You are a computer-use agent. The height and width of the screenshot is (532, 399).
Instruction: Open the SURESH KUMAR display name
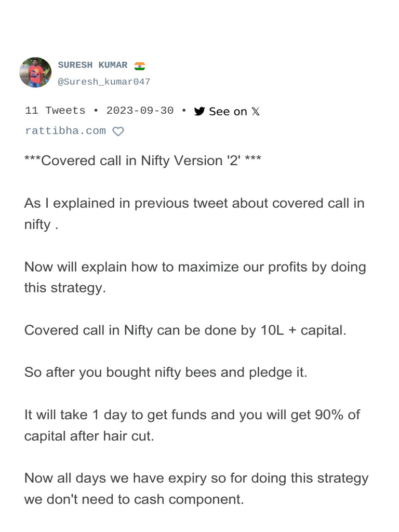tap(92, 65)
